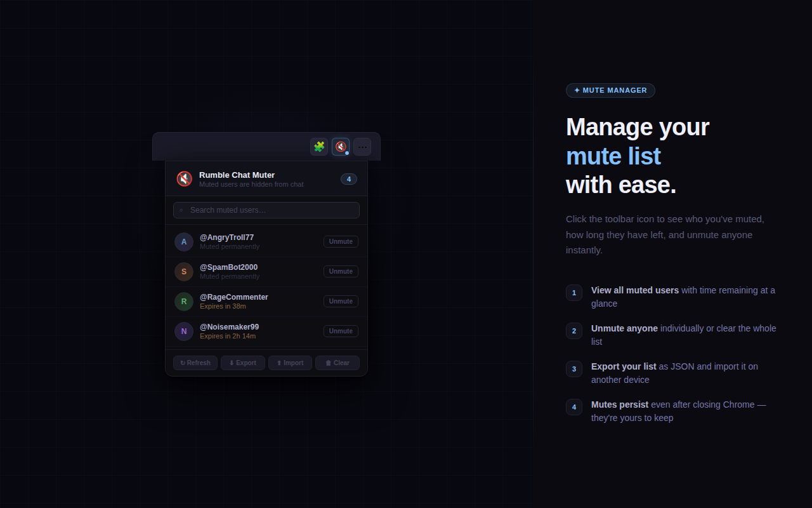Click @Noisemaker99's avatar circle
812x508 pixels.
tap(184, 331)
